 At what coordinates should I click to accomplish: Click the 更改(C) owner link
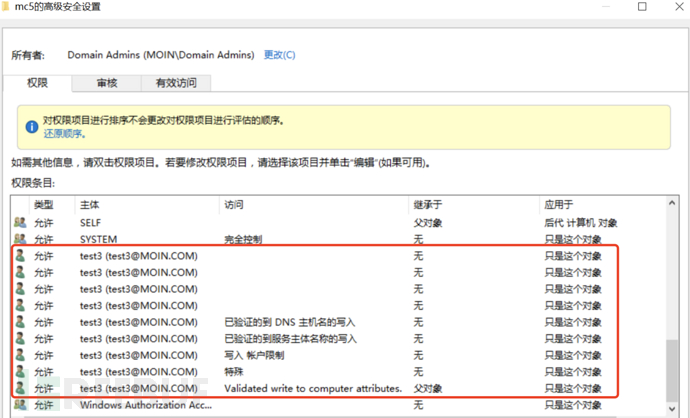[279, 54]
